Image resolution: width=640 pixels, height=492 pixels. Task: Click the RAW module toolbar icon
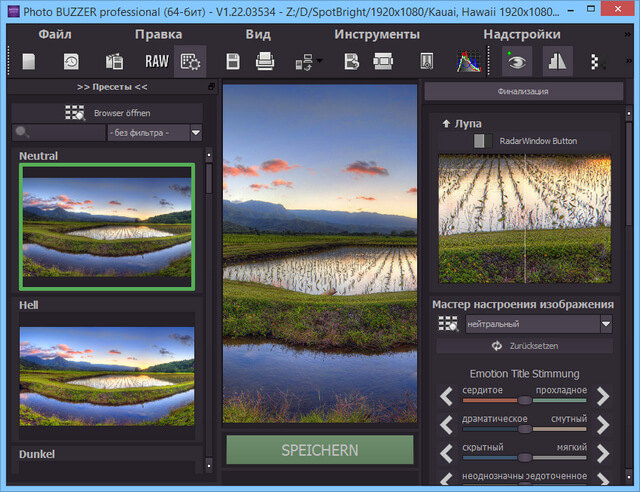[156, 62]
